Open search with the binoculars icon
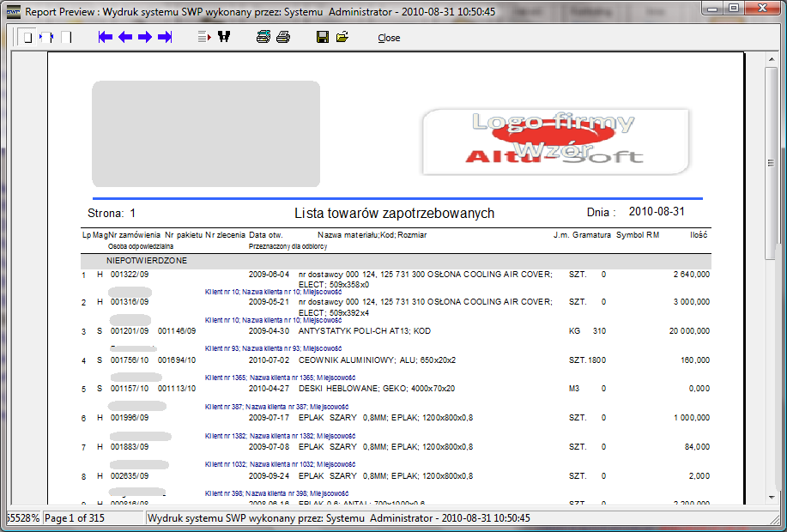The height and width of the screenshot is (532, 787). [x=225, y=38]
